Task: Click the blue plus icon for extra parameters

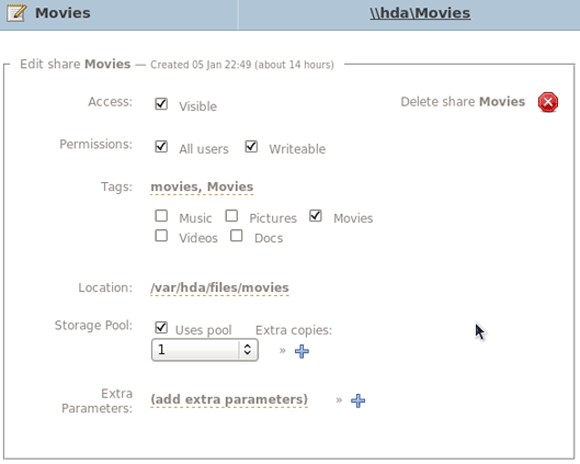Action: tap(358, 400)
